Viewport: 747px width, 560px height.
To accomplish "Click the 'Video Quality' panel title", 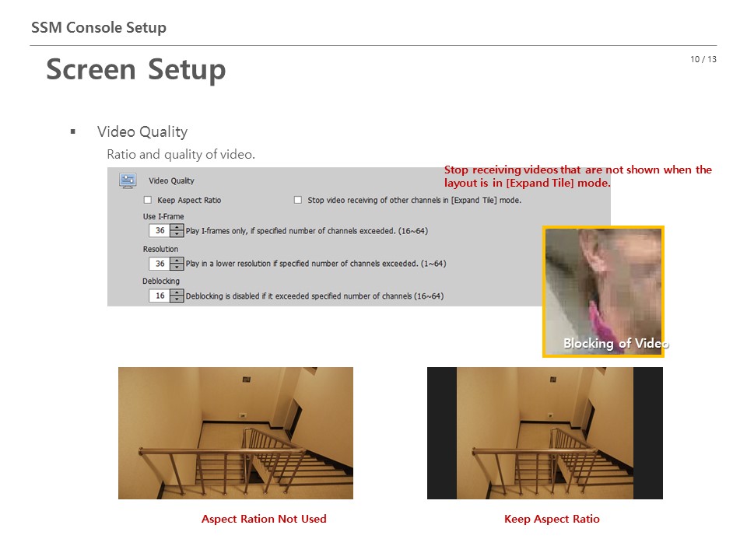I will pos(171,181).
